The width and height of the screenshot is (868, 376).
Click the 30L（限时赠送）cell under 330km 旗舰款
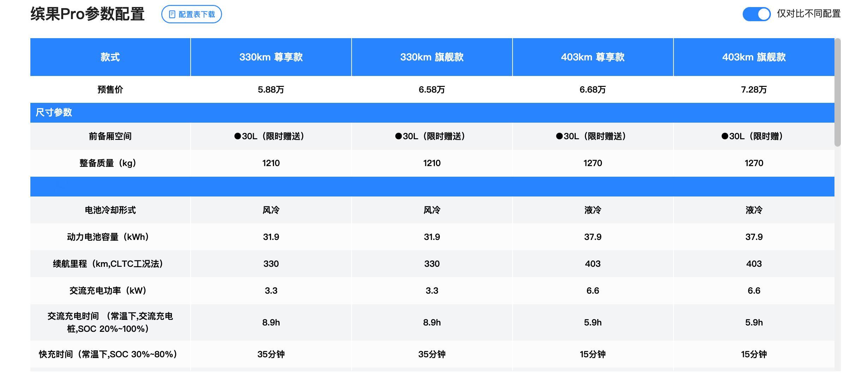(x=432, y=136)
